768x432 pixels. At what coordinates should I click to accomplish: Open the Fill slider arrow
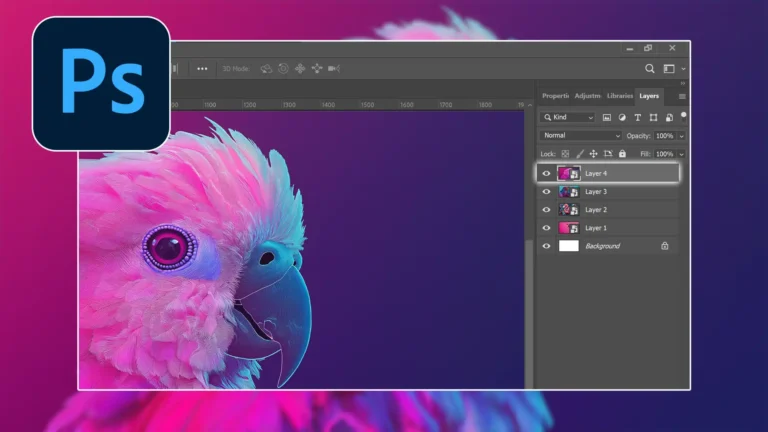tap(681, 154)
